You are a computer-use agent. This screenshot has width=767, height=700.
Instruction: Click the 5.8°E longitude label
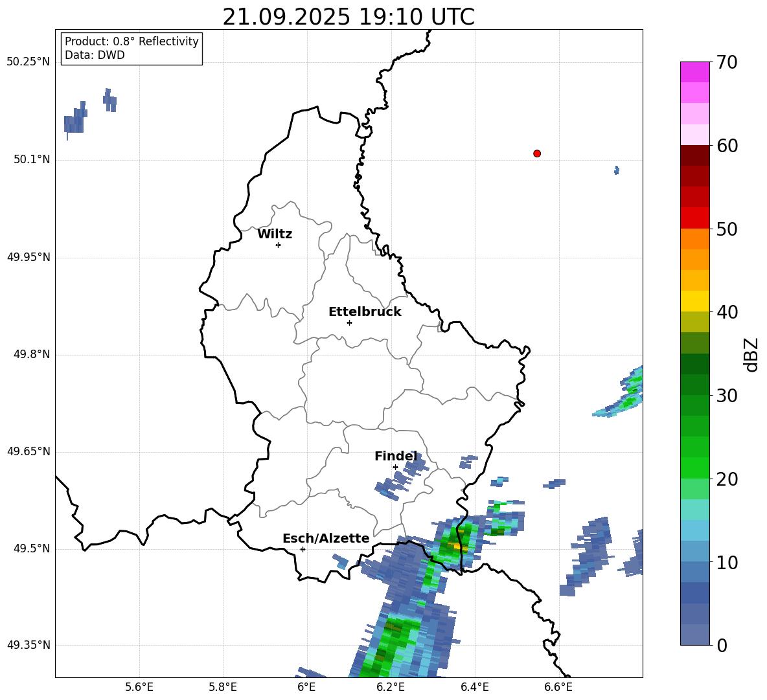tap(223, 687)
